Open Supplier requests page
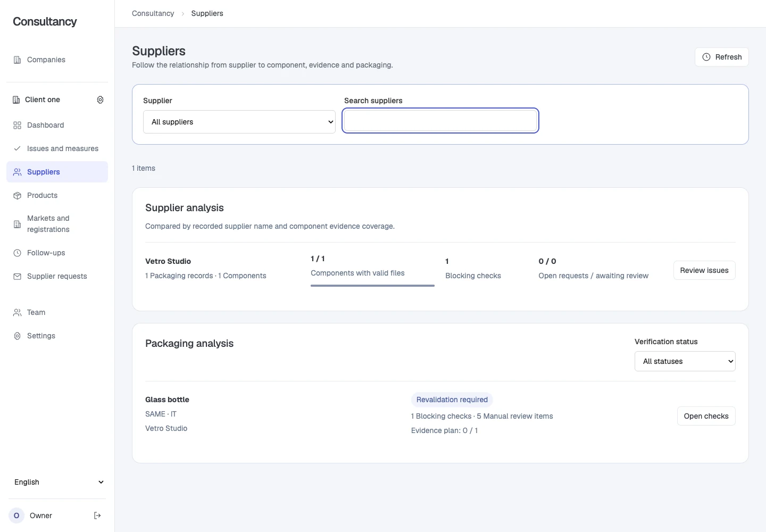The height and width of the screenshot is (532, 766). [x=57, y=277]
